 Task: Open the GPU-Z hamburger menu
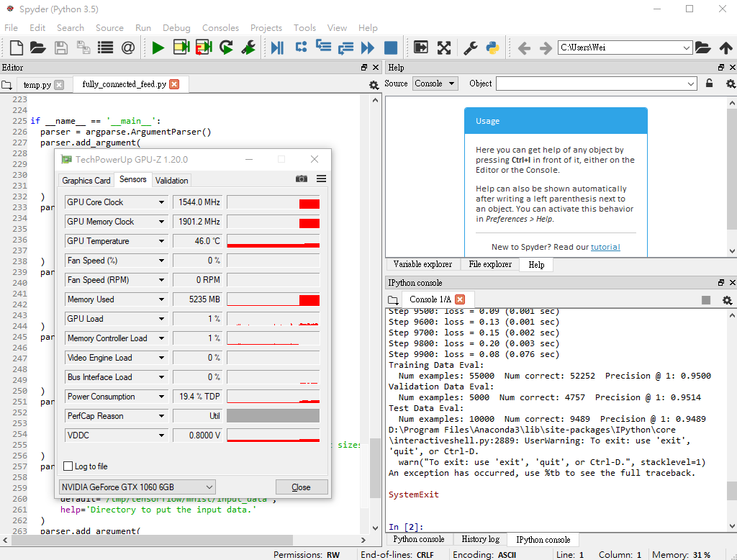point(321,179)
